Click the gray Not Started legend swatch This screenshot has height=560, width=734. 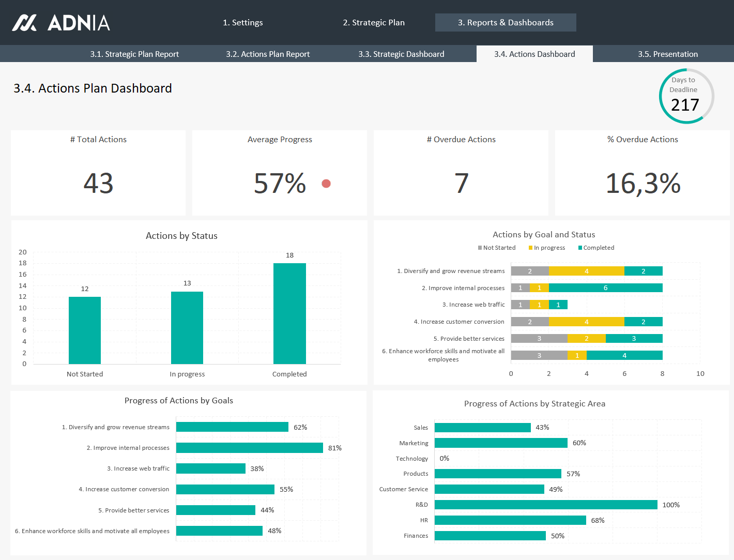click(x=480, y=248)
